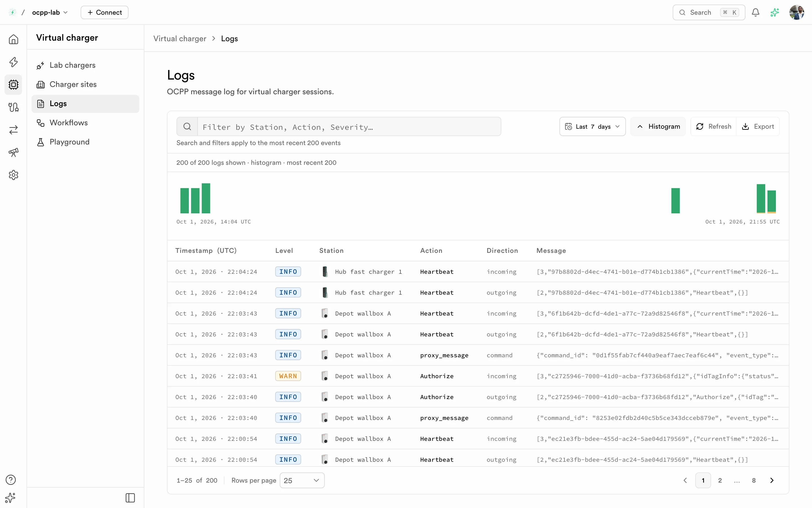Screen dimensions: 812x508
Task: Open Playground in the sidebar
Action: click(85, 142)
